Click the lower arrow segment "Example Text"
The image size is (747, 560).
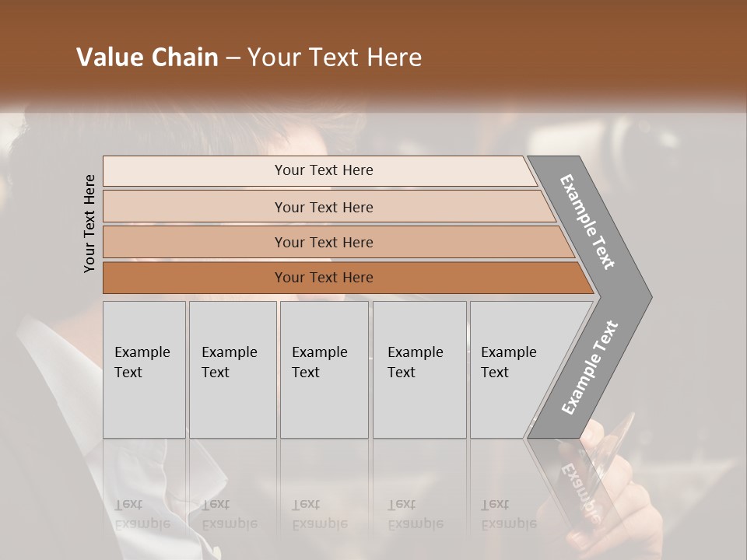pyautogui.click(x=590, y=368)
